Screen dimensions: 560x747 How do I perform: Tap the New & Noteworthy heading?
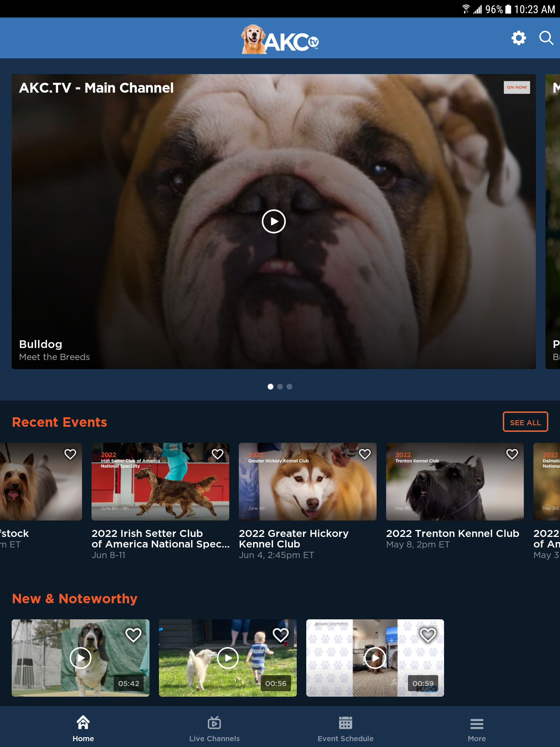coord(75,599)
